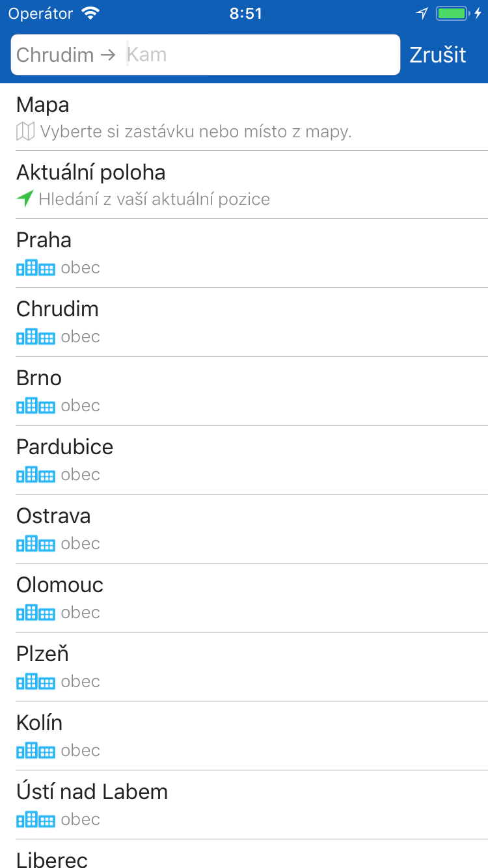Pick Ústí nad Labem from list
488x868 pixels.
(x=244, y=804)
